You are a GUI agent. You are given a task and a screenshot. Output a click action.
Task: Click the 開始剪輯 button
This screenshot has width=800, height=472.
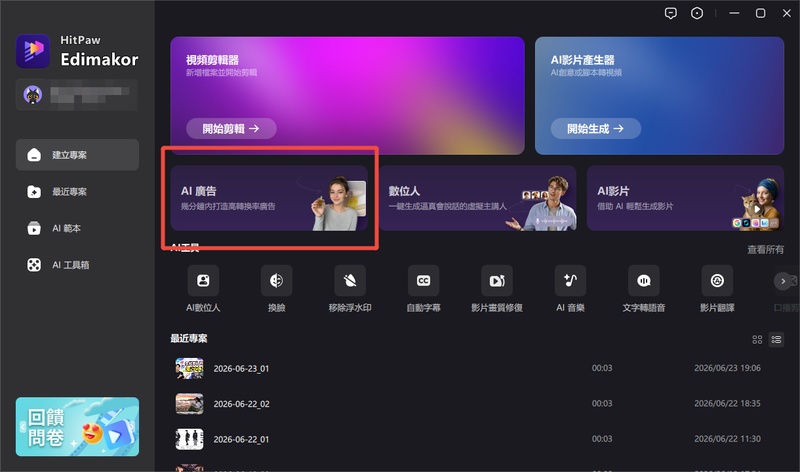tap(231, 129)
